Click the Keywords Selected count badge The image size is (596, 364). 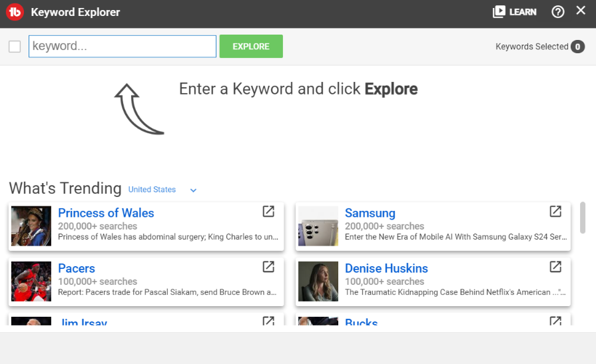577,47
